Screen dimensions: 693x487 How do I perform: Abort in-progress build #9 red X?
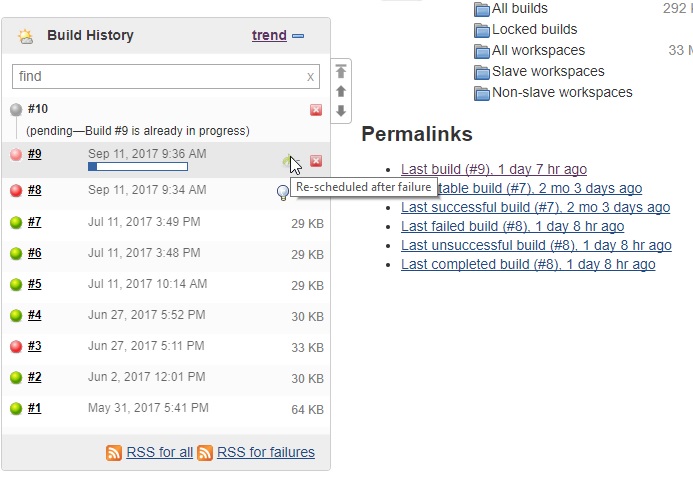tap(316, 161)
